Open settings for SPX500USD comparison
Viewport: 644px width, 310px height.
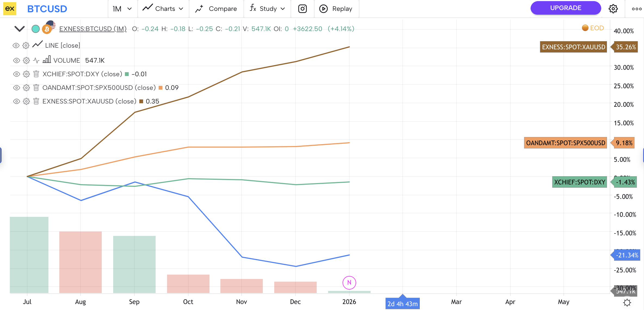click(x=26, y=88)
